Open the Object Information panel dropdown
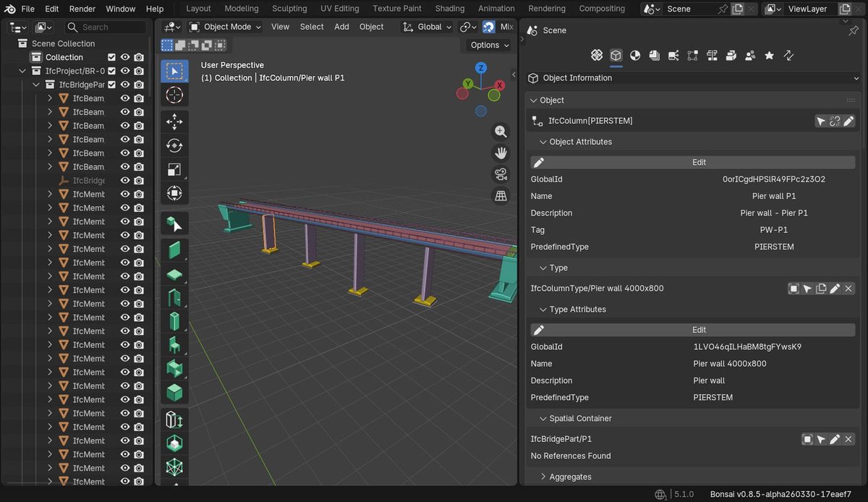Screen dimensions: 868x502 (693, 78)
